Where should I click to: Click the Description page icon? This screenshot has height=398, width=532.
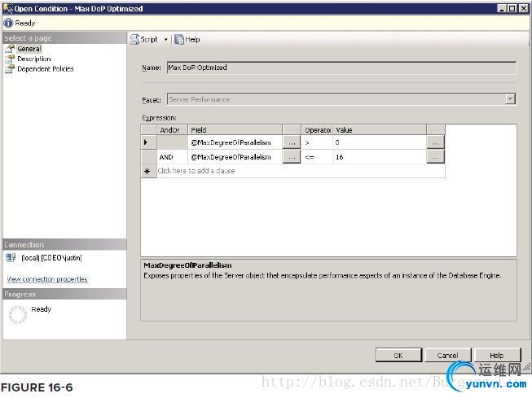pos(10,59)
